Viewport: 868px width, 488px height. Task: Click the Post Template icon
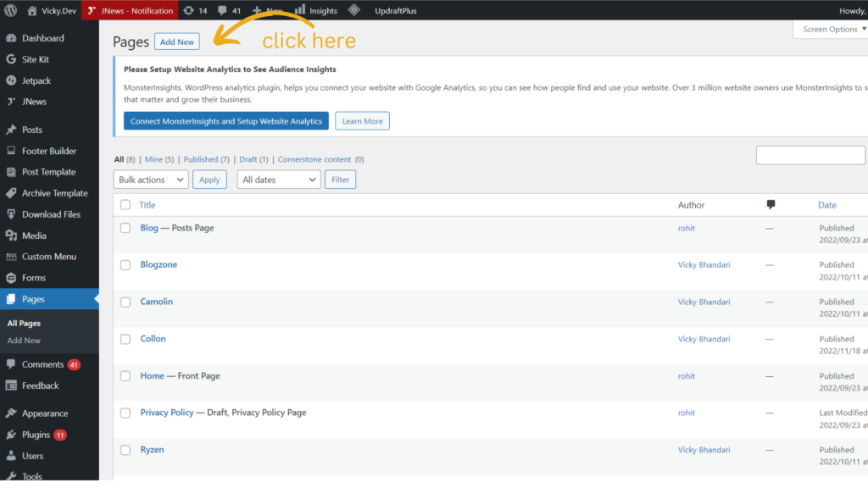click(x=11, y=172)
